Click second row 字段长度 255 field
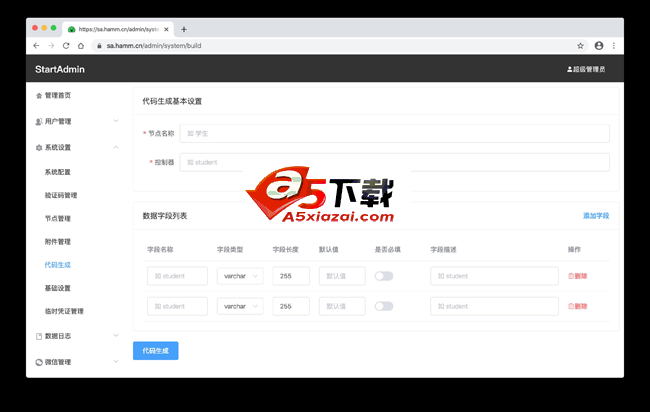The height and width of the screenshot is (412, 650). (x=291, y=306)
